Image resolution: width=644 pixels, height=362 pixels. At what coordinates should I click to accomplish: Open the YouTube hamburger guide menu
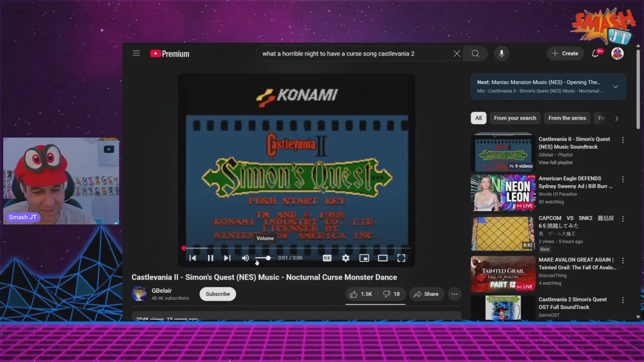coord(136,53)
